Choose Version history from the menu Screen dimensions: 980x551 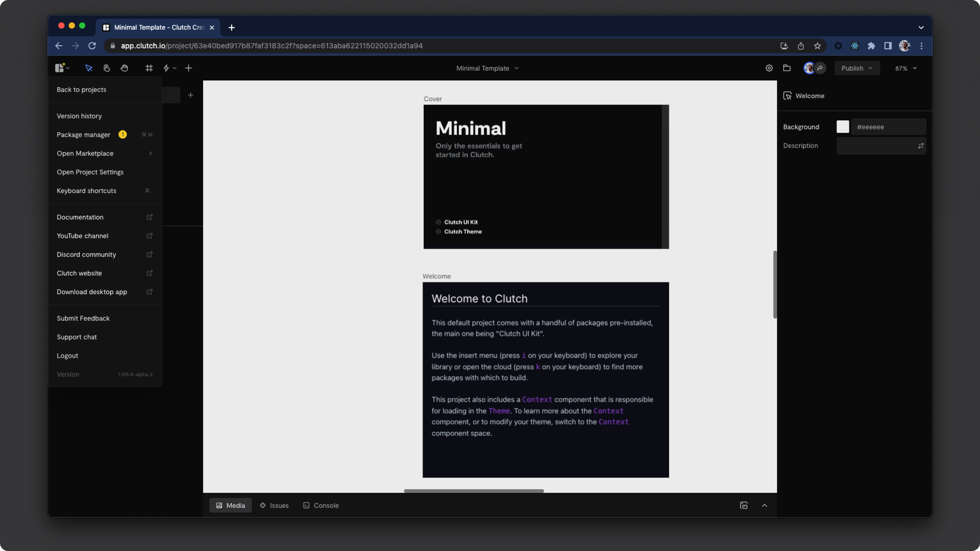[x=79, y=116]
